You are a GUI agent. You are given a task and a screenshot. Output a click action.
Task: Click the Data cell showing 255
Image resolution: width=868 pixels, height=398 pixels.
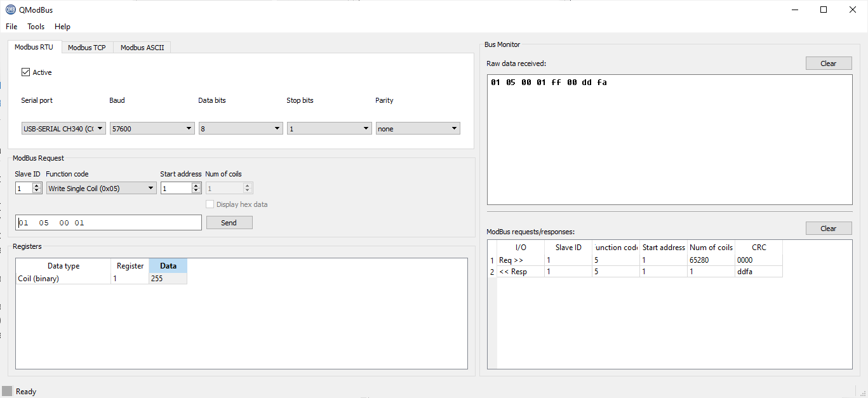[x=168, y=279]
